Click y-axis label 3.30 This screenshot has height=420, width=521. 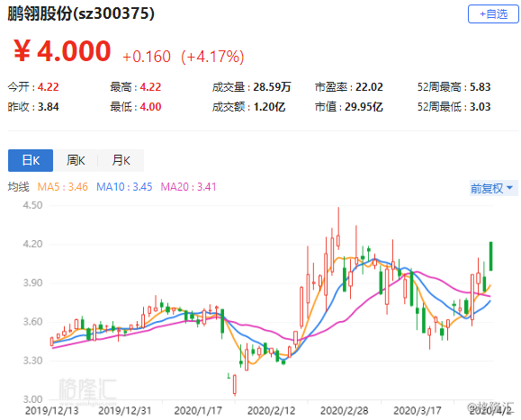coord(32,361)
